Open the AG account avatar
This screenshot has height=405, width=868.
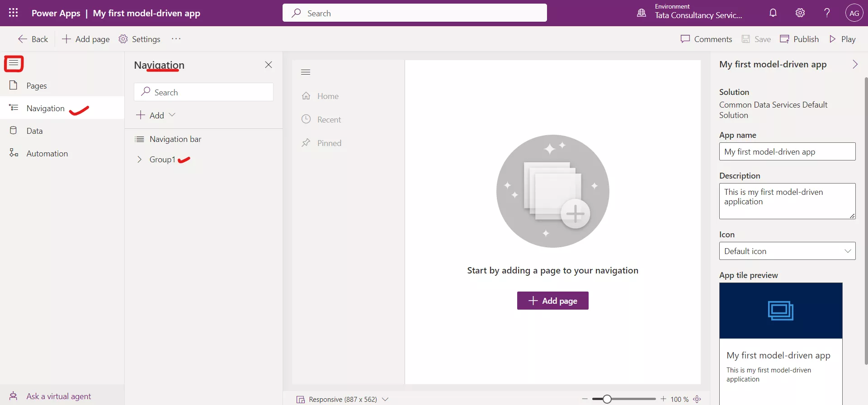[854, 13]
